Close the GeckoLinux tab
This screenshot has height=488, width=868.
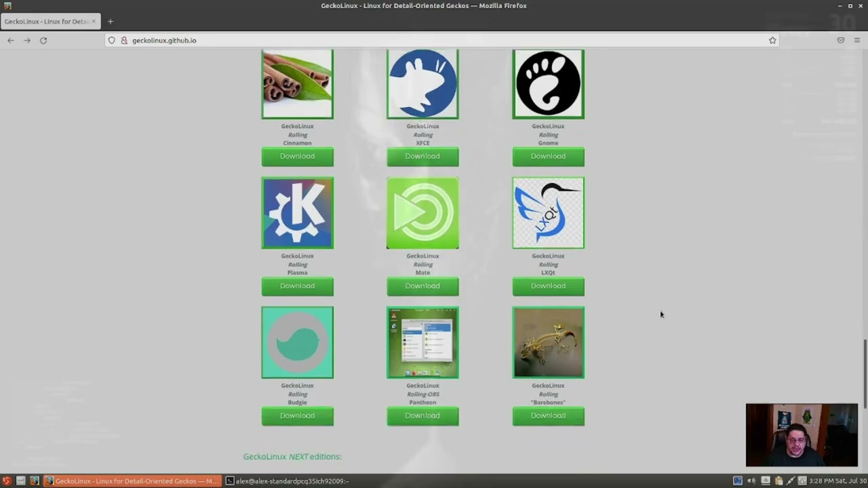click(x=94, y=22)
